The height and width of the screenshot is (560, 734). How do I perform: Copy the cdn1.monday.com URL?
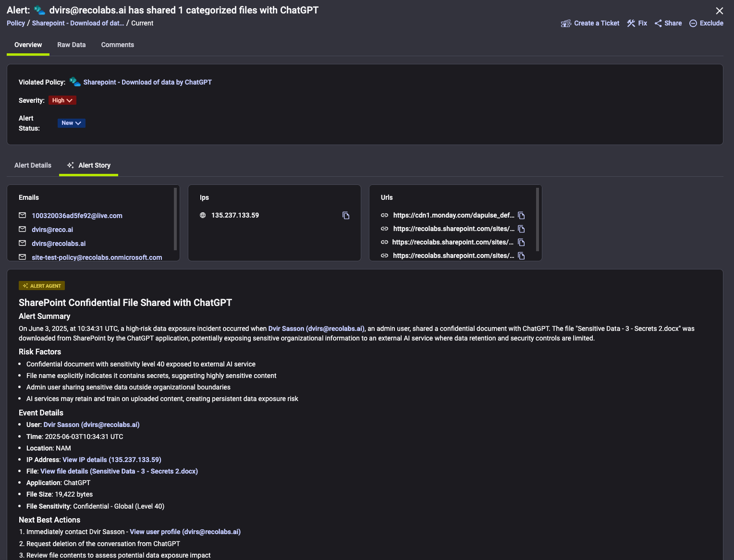pos(521,216)
